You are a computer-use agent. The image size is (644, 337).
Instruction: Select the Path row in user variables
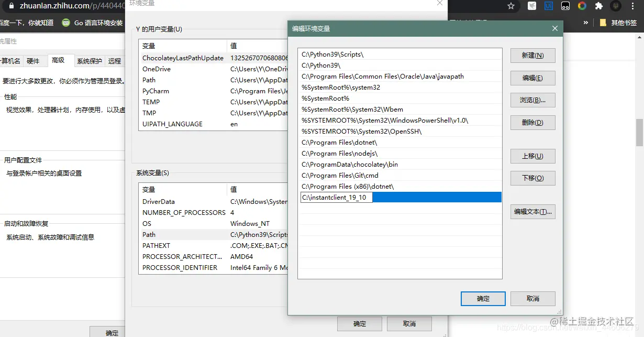[214, 80]
